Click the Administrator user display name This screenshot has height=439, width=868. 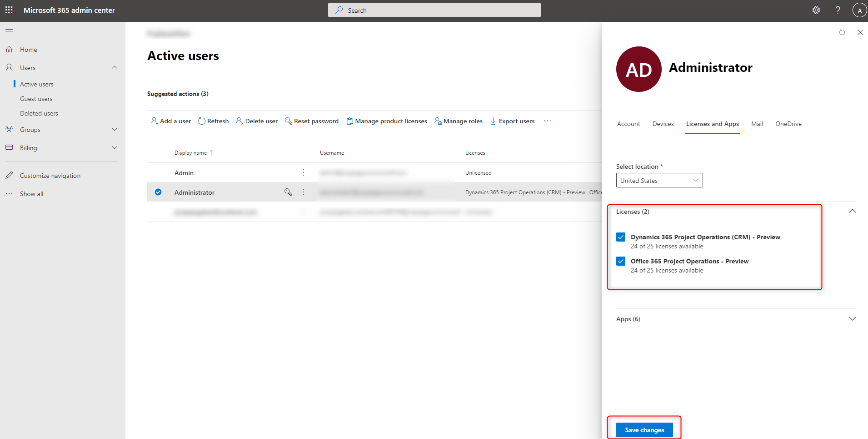195,192
